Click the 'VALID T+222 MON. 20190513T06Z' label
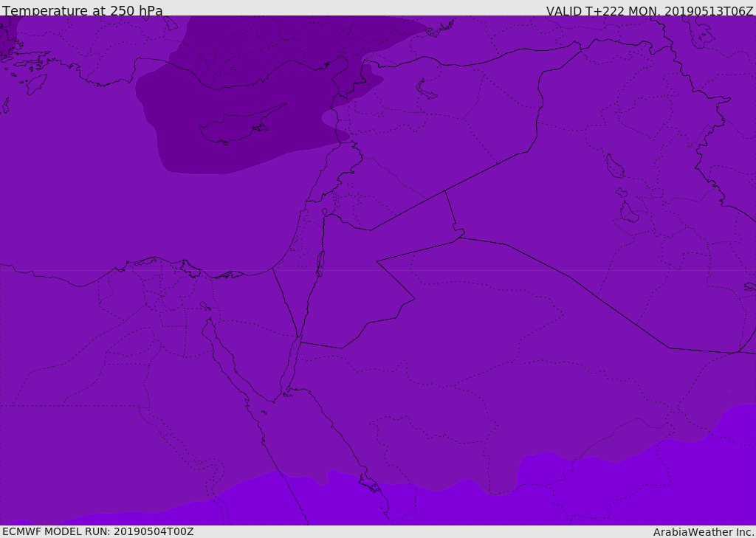Viewport: 756px width, 538px height. tap(650, 10)
